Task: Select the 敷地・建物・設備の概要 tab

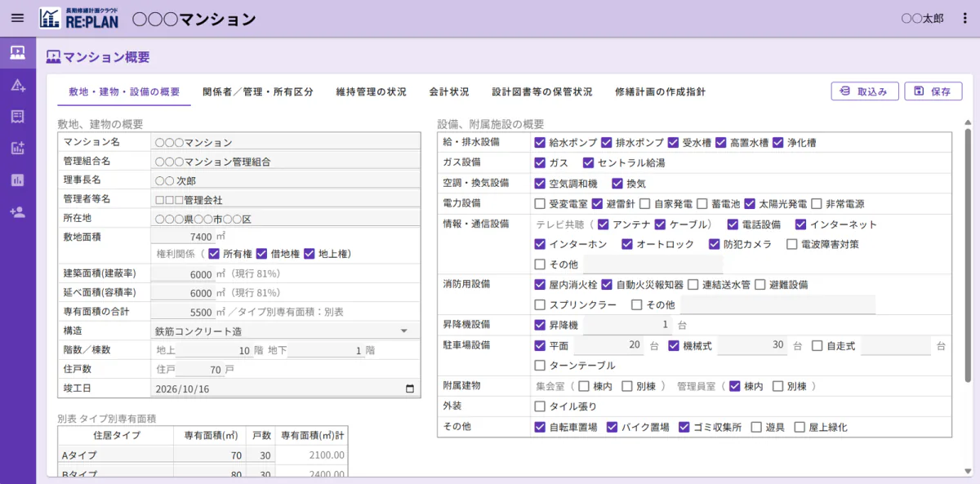Action: tap(124, 92)
